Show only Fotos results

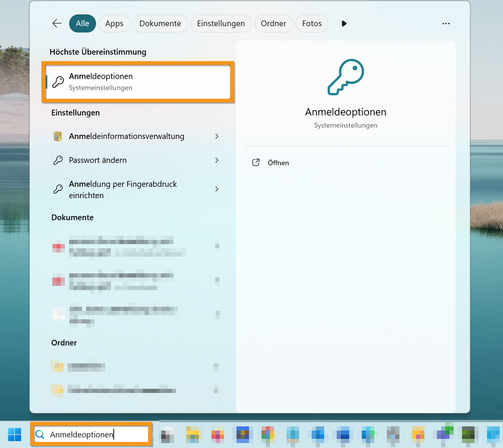tap(312, 23)
